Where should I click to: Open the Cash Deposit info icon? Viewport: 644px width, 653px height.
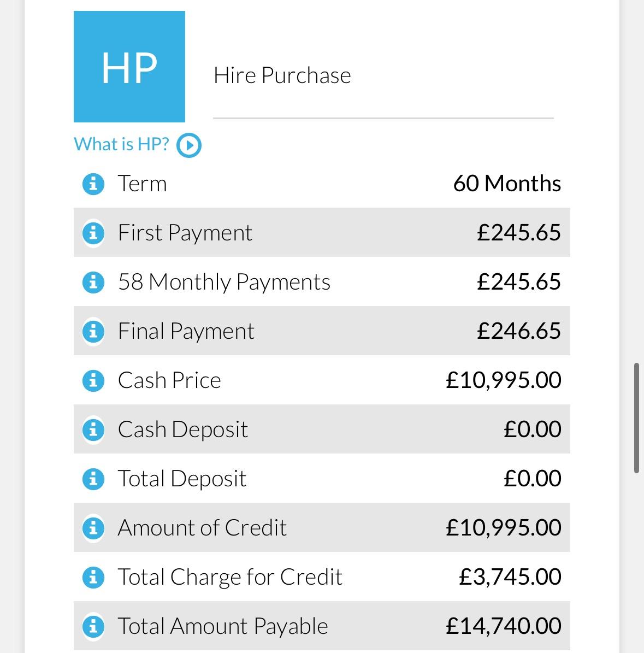pyautogui.click(x=93, y=430)
